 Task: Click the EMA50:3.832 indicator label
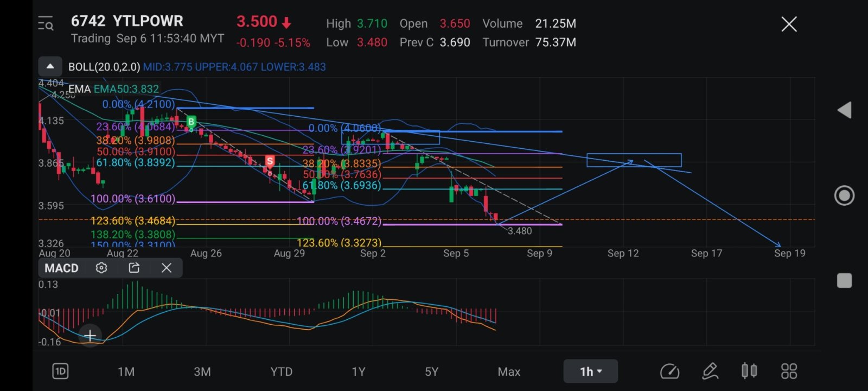[126, 89]
